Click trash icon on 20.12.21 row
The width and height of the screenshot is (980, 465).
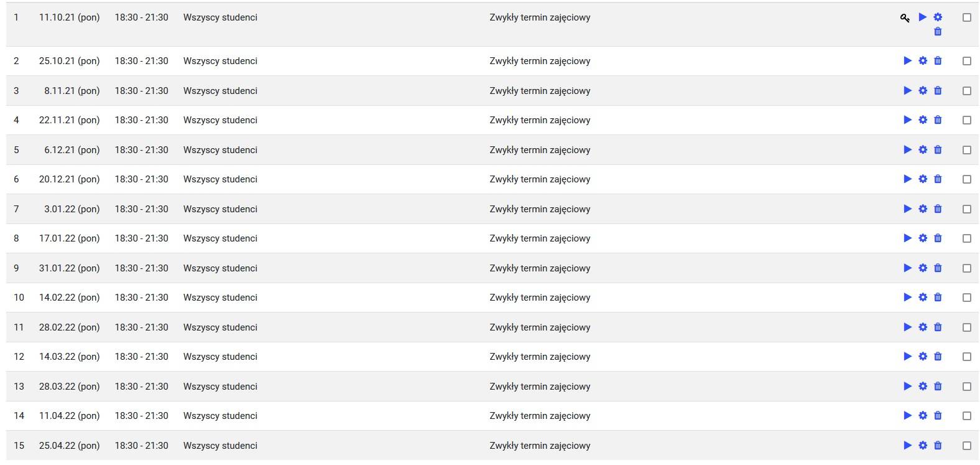(938, 179)
